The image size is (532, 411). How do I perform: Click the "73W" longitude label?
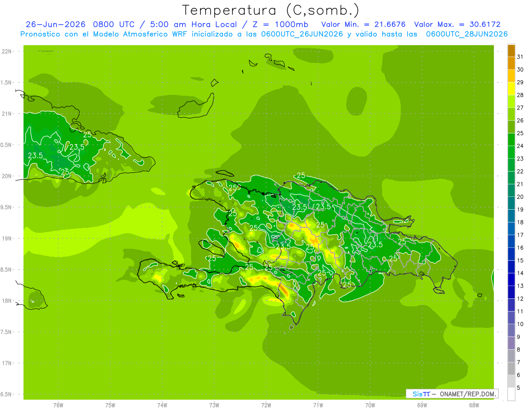(214, 405)
